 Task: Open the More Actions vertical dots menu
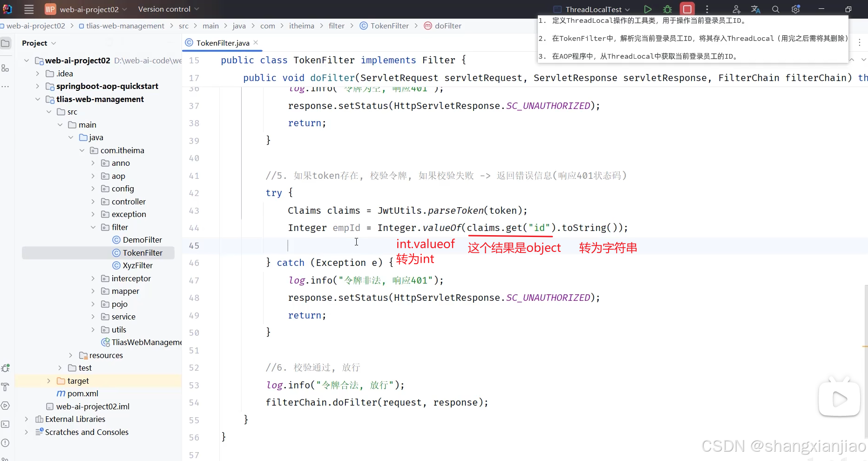707,9
